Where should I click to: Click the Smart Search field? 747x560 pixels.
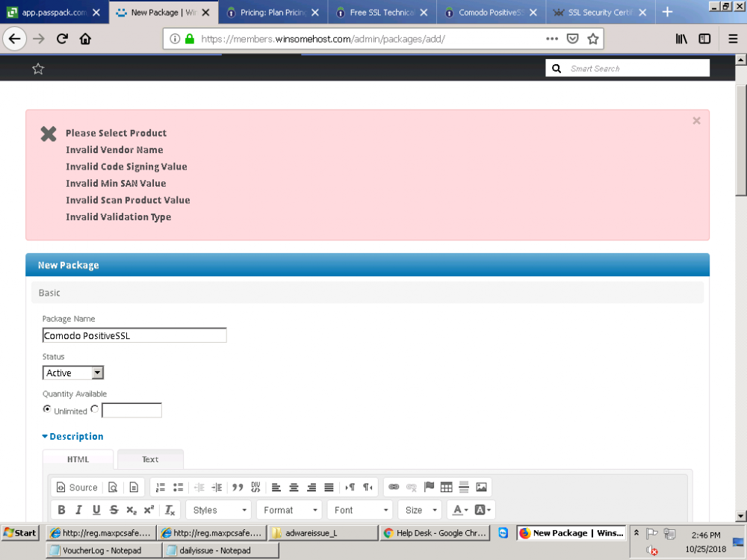click(x=627, y=69)
